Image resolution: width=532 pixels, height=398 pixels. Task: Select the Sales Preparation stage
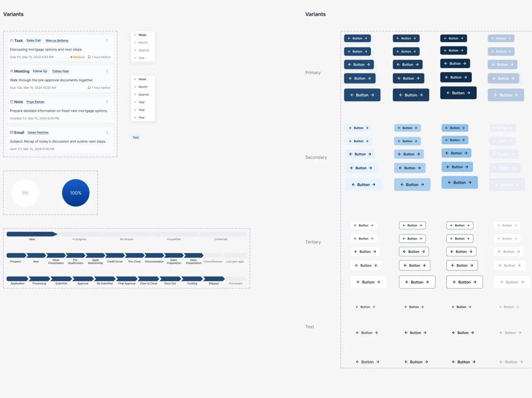pos(174,255)
